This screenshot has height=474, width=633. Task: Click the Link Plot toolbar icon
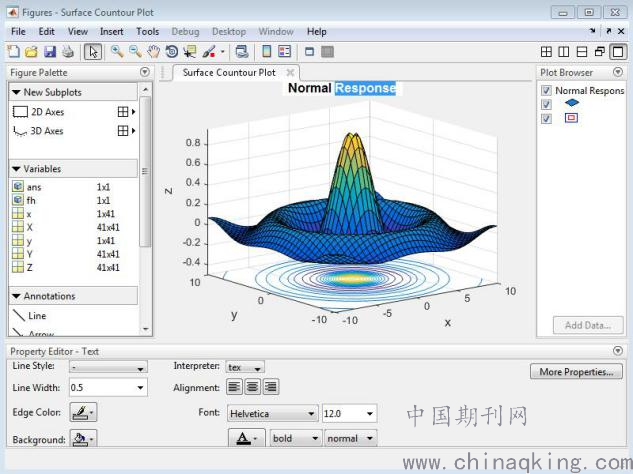click(242, 52)
